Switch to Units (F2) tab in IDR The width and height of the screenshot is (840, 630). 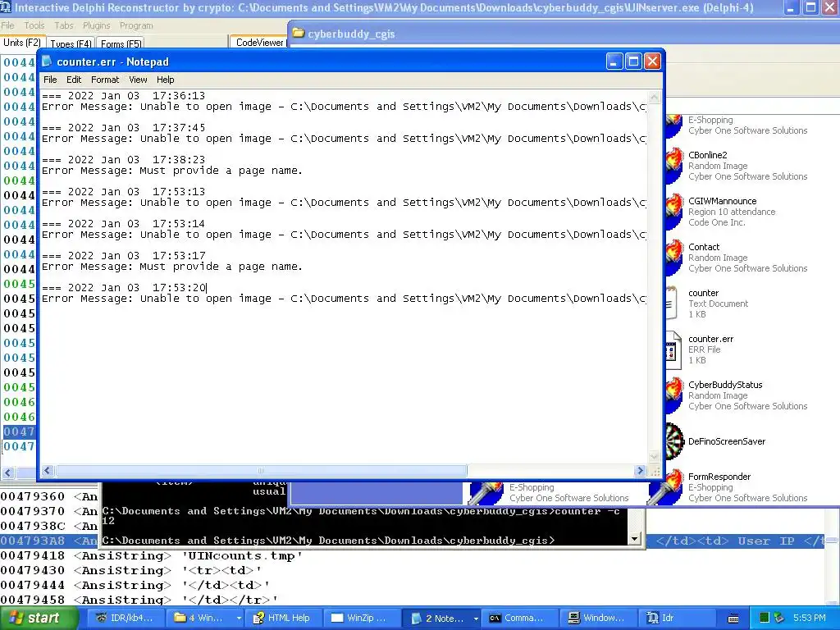pos(22,43)
